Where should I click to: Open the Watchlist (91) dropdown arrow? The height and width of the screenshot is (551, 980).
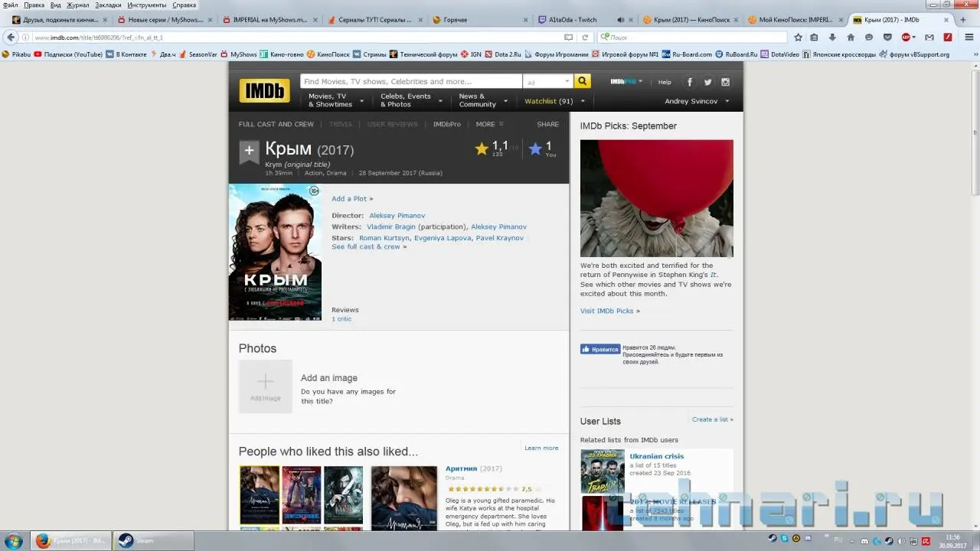pyautogui.click(x=583, y=101)
